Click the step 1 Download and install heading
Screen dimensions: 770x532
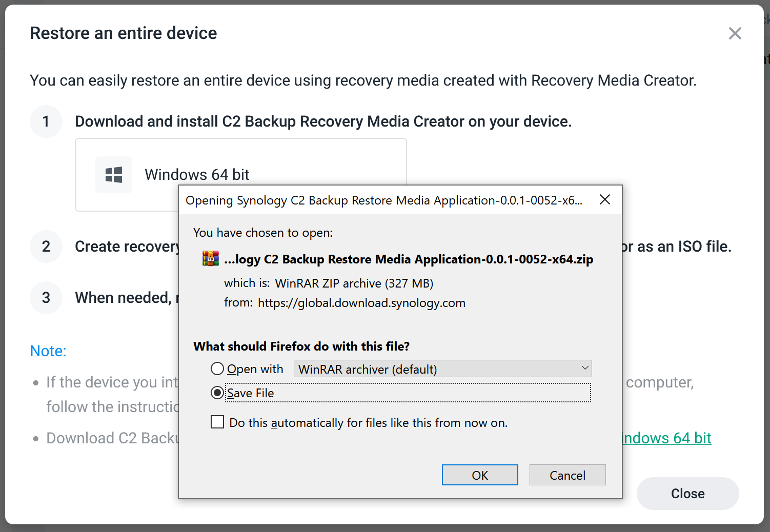(323, 121)
